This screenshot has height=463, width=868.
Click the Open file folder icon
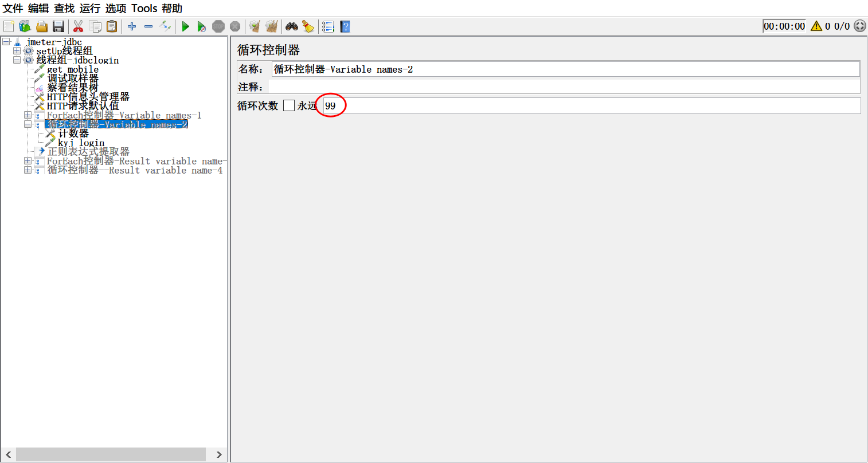(x=42, y=26)
